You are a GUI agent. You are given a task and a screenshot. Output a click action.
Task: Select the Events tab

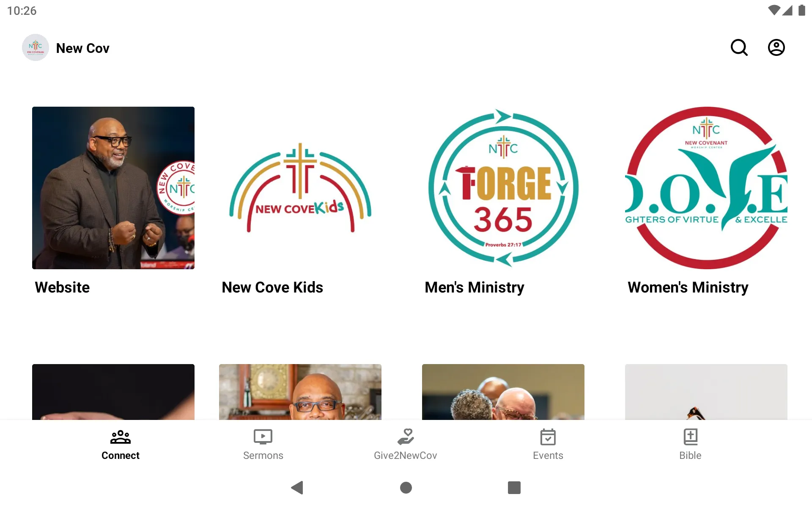tap(548, 443)
